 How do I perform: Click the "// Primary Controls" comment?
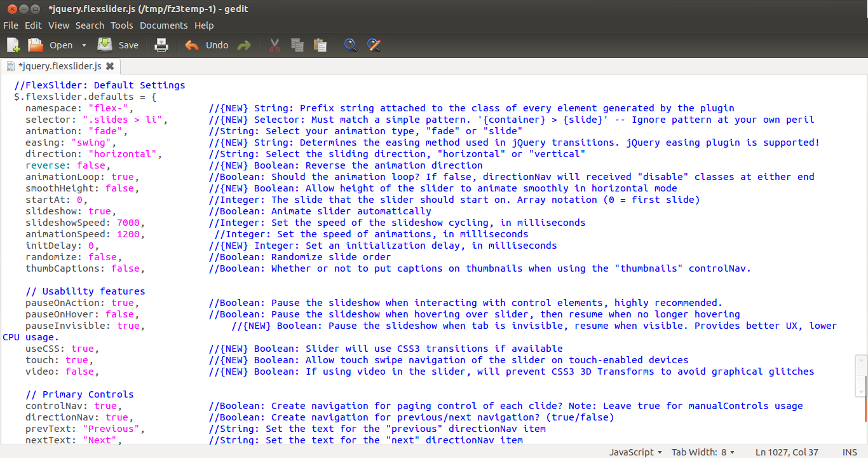click(x=79, y=394)
